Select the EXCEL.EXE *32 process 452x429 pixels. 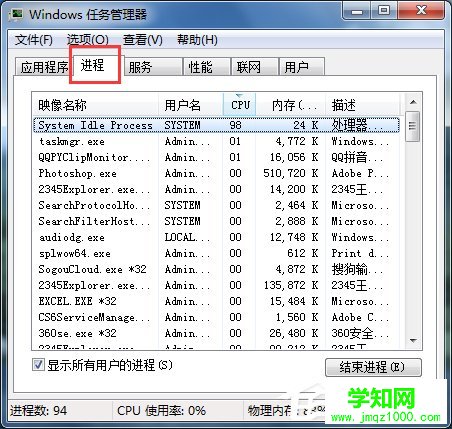(216, 301)
